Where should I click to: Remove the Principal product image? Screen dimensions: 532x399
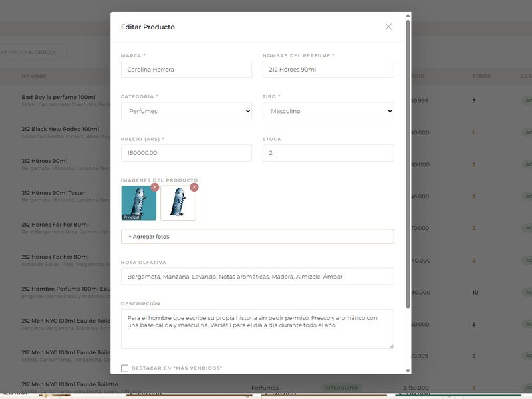(x=155, y=187)
